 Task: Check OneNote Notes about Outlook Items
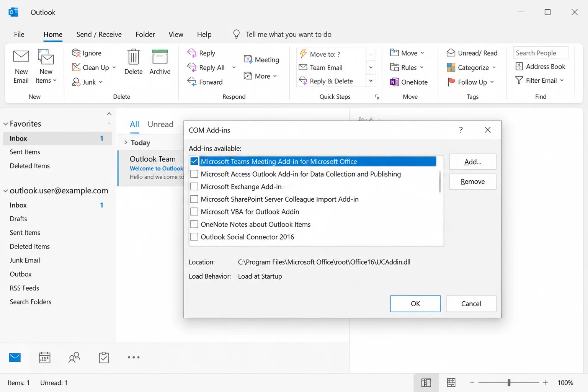click(x=194, y=224)
